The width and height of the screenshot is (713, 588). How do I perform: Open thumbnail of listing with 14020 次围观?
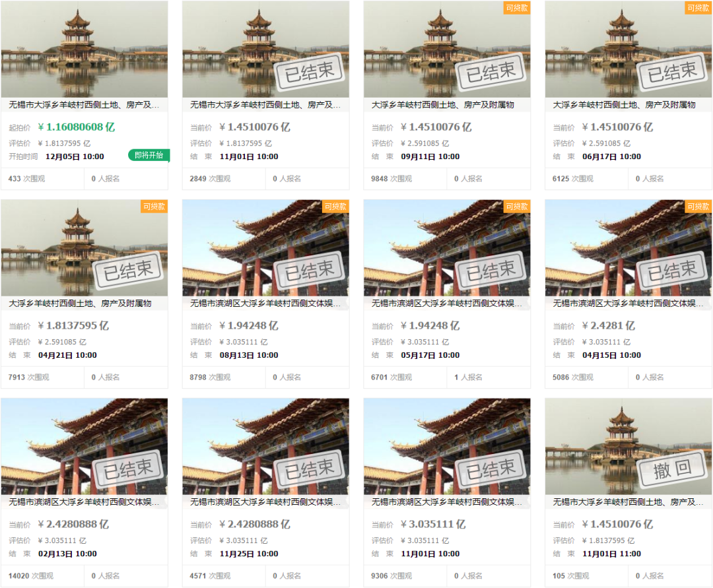(84, 446)
